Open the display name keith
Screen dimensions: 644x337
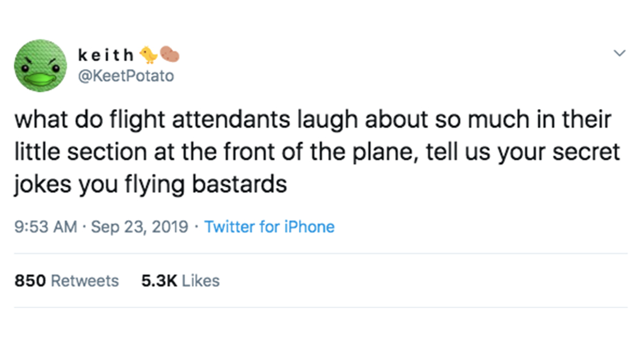(106, 55)
